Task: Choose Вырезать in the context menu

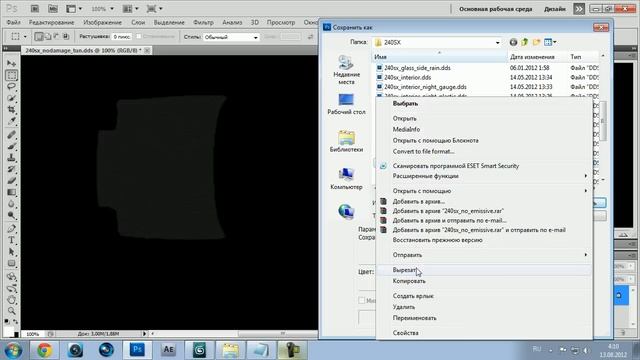Action: (x=484, y=270)
